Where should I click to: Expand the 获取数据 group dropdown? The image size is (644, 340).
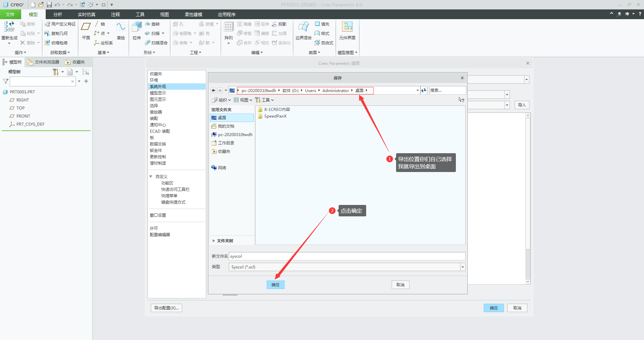(60, 52)
